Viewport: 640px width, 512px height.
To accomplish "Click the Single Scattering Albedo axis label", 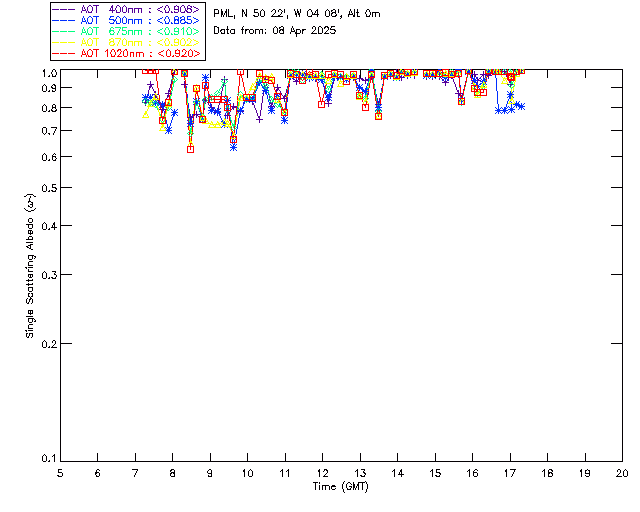I will (29, 266).
